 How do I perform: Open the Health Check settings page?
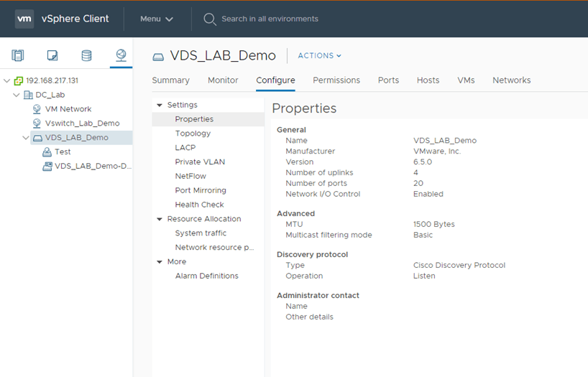(x=199, y=205)
